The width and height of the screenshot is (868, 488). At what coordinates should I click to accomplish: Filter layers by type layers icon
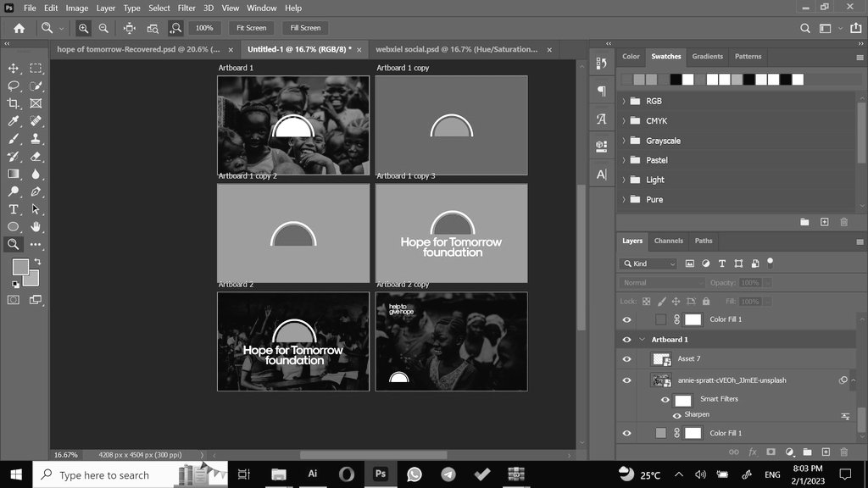point(722,264)
